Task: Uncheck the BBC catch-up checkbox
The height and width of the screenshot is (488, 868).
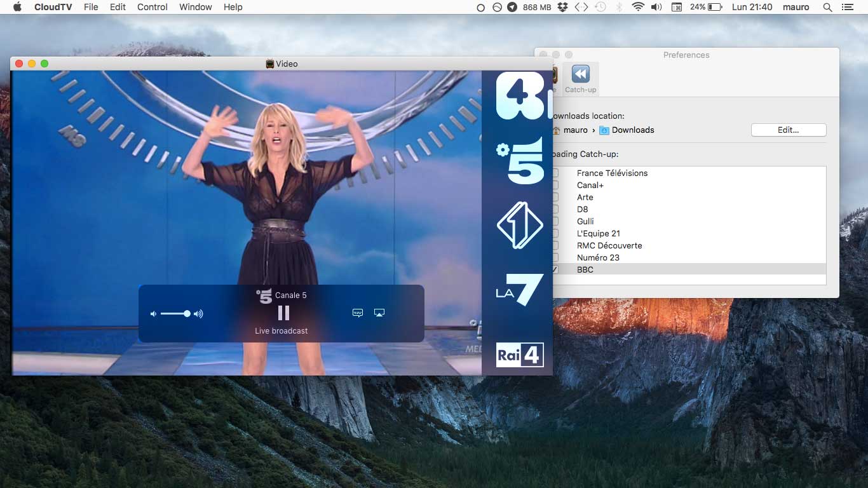Action: (555, 270)
